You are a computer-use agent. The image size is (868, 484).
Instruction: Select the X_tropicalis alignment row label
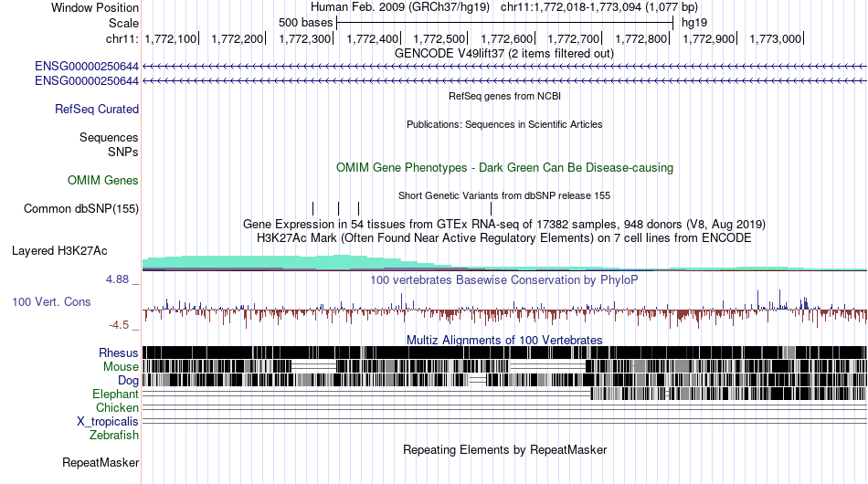(x=108, y=422)
